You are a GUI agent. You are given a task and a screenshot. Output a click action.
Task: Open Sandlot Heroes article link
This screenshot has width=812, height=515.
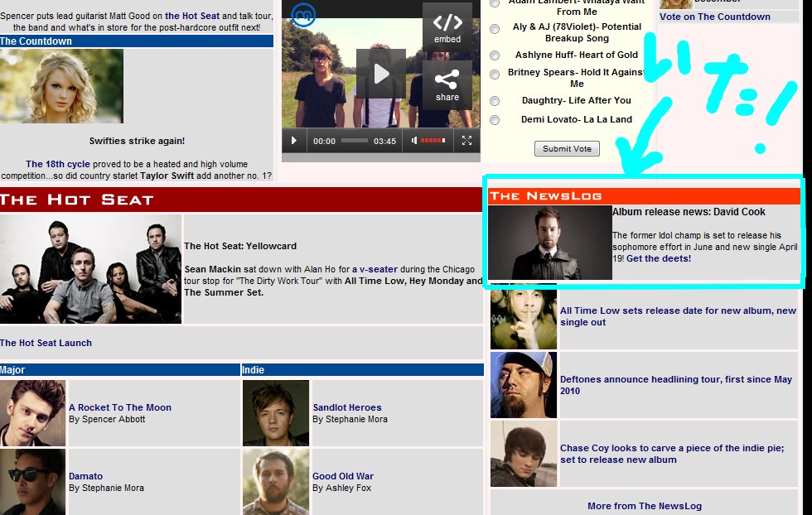tap(347, 407)
